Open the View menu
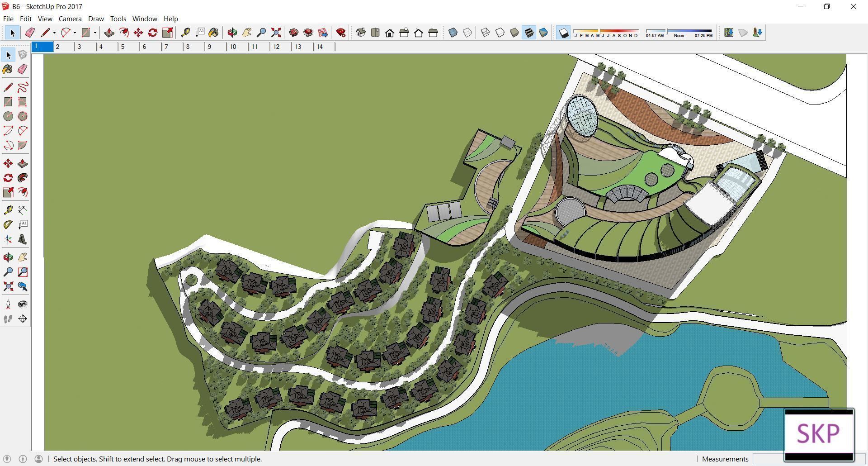 [x=45, y=19]
